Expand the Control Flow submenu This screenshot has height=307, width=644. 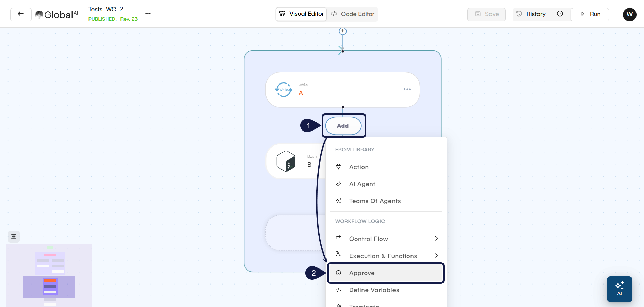click(x=386, y=239)
